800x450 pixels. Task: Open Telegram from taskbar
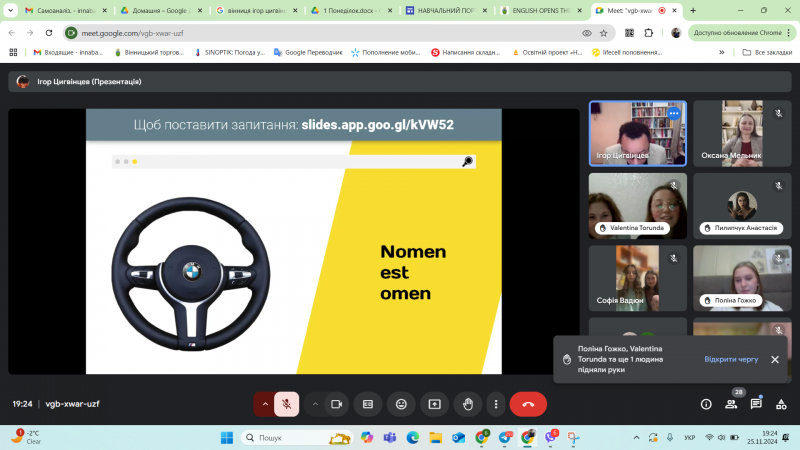pos(505,438)
